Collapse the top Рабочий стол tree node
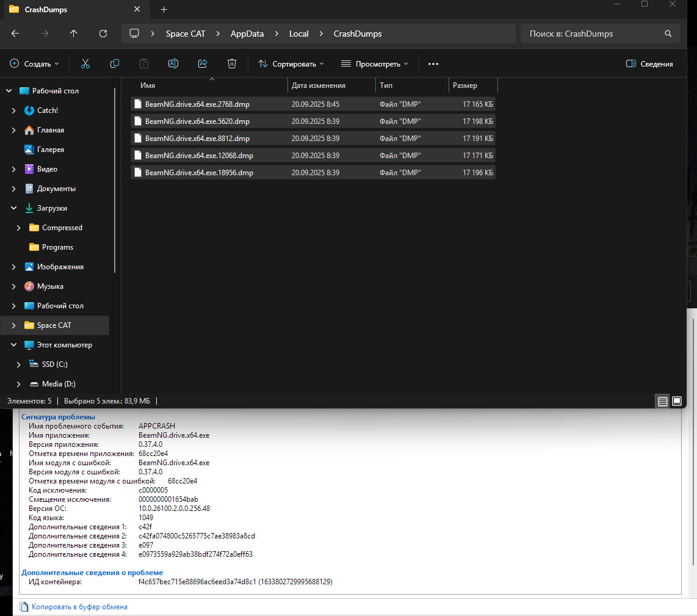The height and width of the screenshot is (616, 697). pos(9,91)
